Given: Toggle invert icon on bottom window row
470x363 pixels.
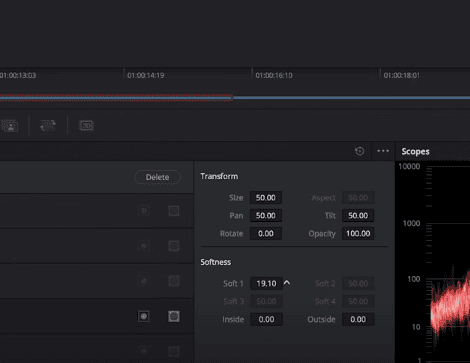Looking at the screenshot, I should point(144,351).
